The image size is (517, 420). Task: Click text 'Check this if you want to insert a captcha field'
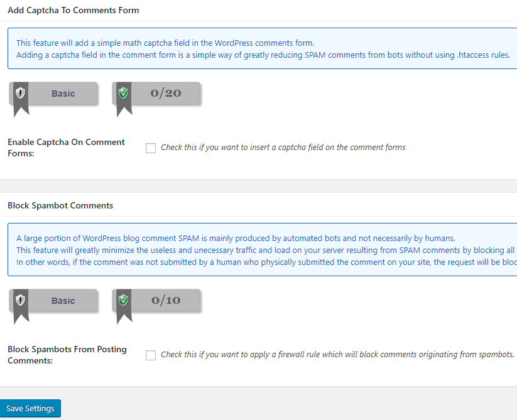pyautogui.click(x=283, y=148)
